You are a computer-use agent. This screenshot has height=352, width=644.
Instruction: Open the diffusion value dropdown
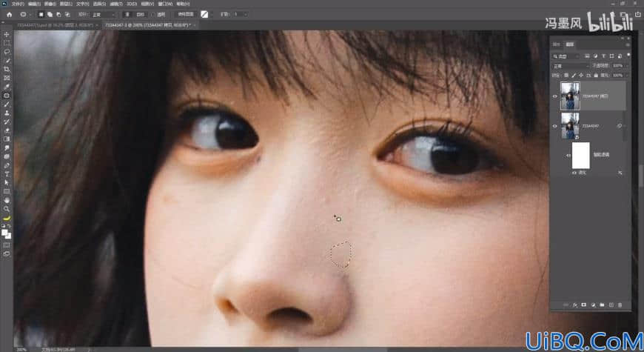click(x=246, y=14)
